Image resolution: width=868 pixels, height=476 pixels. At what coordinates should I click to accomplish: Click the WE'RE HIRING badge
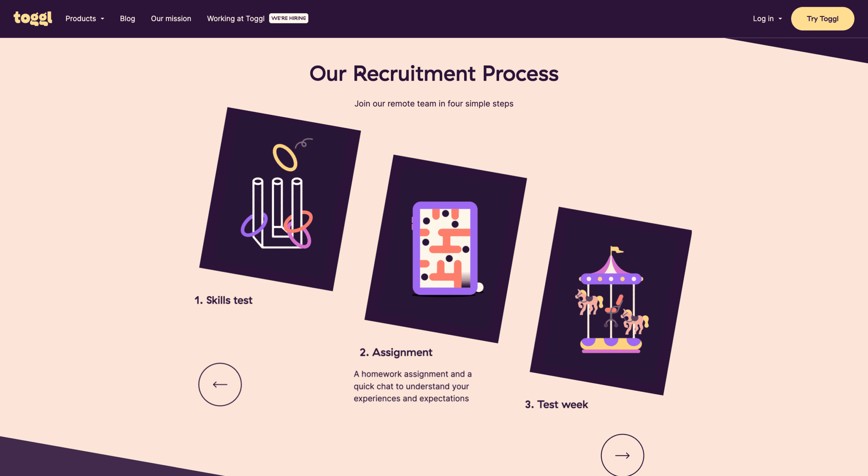(x=289, y=18)
